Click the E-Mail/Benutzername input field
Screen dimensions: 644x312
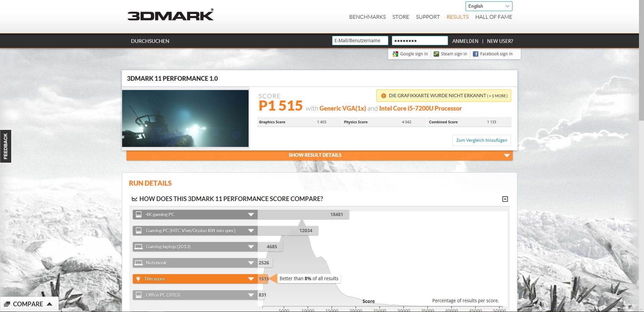pos(360,41)
